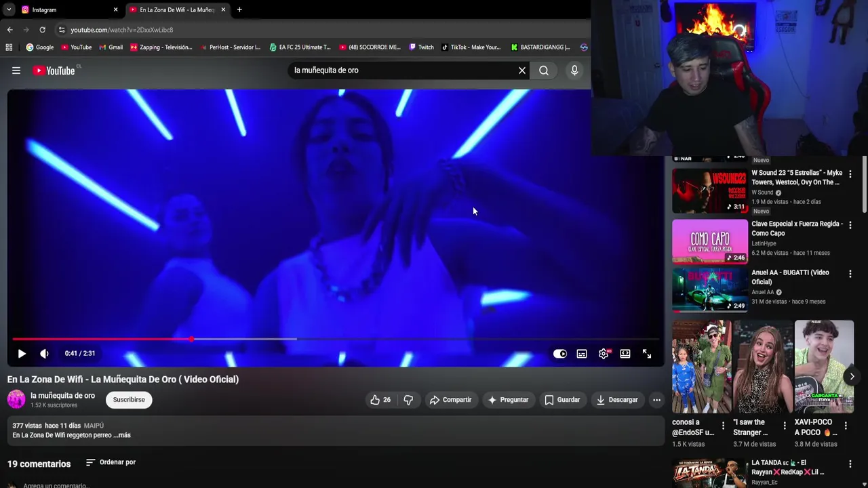The image size is (868, 488).
Task: Start voice search with the microphone
Action: tap(574, 70)
